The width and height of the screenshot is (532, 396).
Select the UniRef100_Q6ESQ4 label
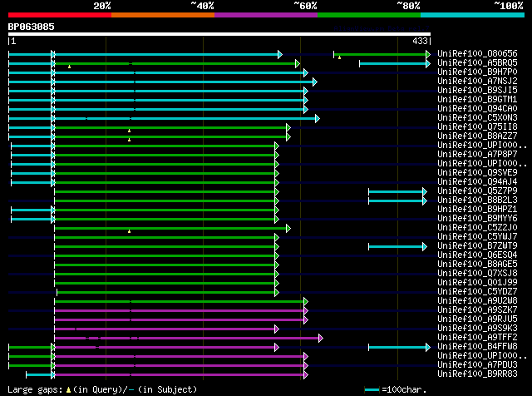477,255
